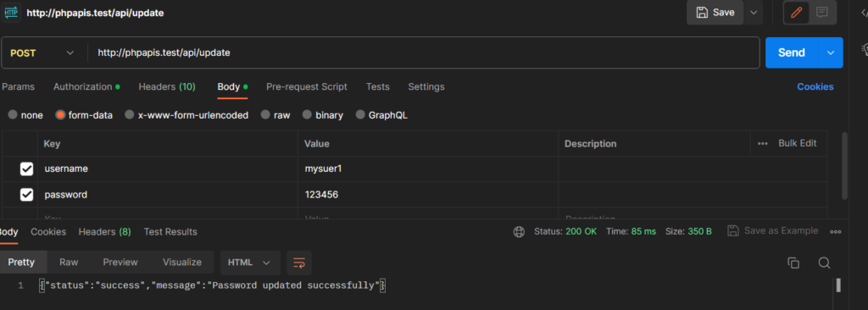
Task: Uncheck the password row checkbox
Action: point(26,195)
